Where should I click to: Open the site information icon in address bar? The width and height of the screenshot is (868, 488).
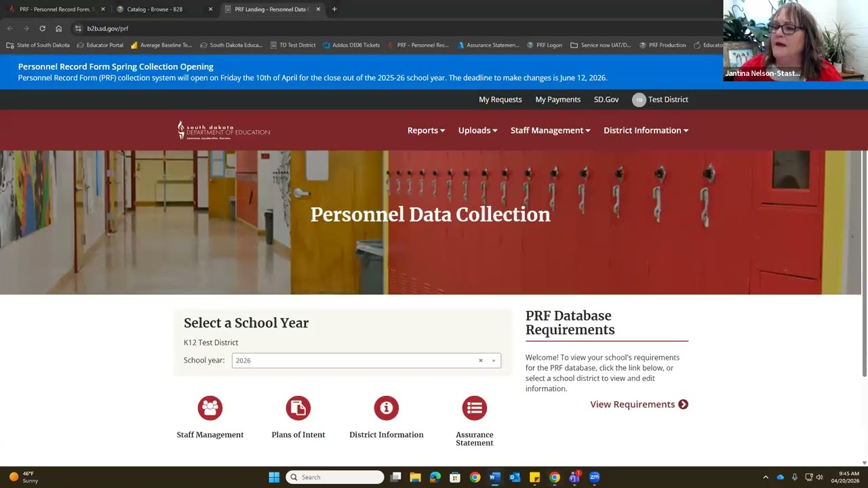tap(78, 28)
